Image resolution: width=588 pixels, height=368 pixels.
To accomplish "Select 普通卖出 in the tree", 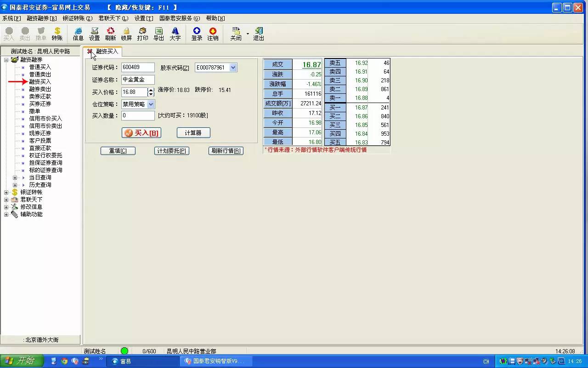I will click(40, 75).
